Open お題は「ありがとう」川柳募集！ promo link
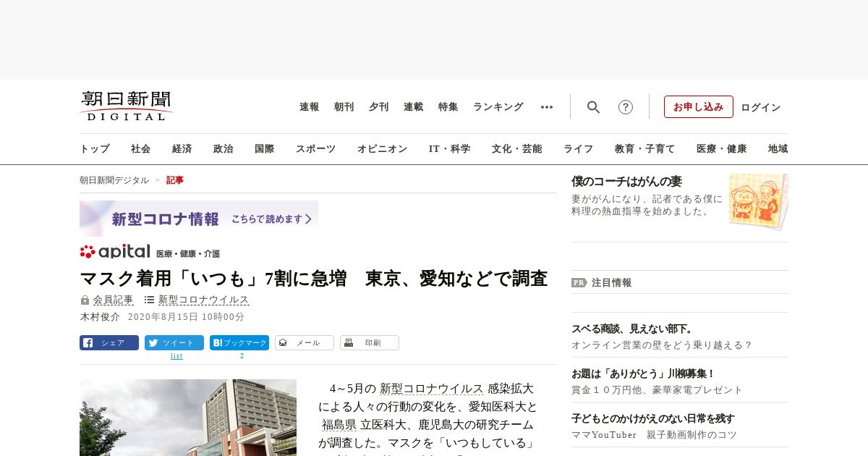 644,373
